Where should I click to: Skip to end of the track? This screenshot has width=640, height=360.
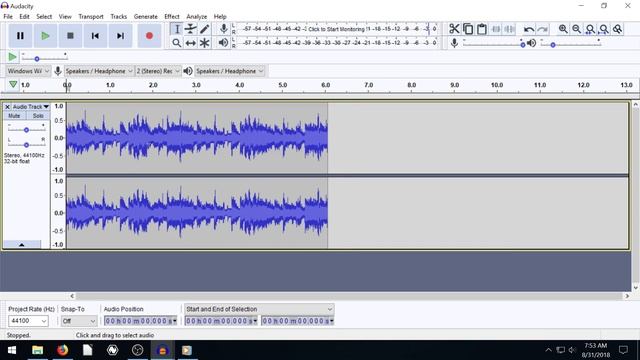120,36
